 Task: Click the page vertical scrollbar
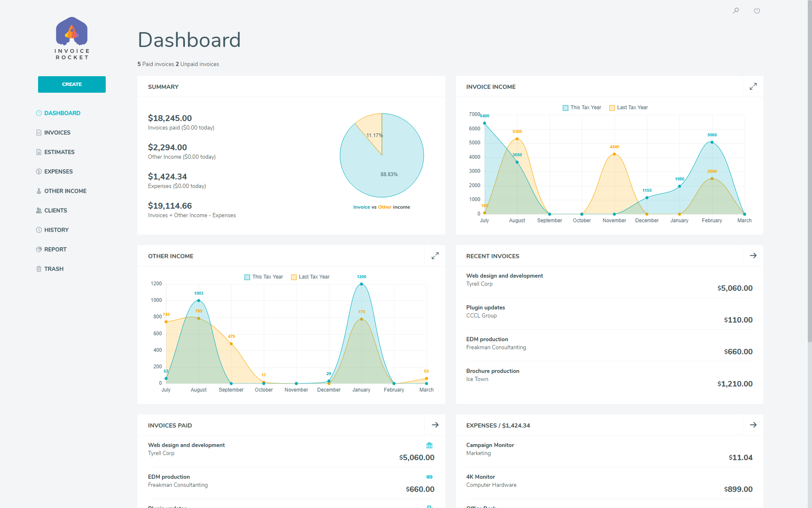809,169
